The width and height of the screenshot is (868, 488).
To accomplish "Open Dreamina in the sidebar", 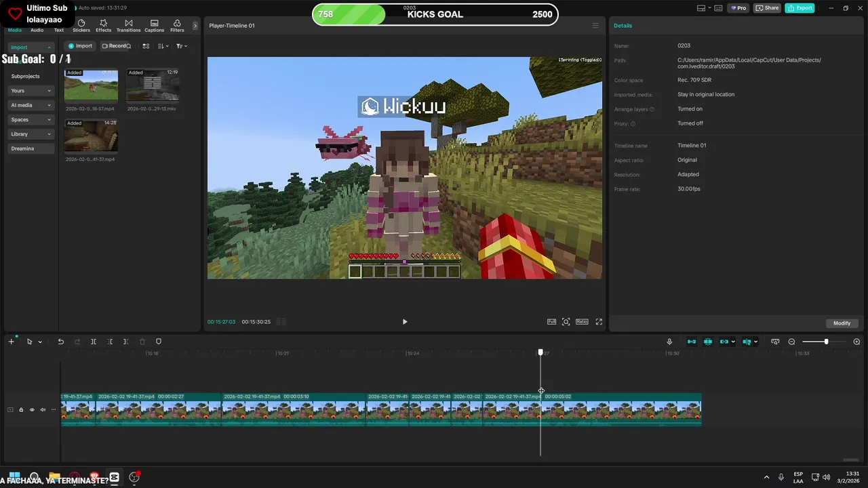I will pyautogui.click(x=31, y=148).
